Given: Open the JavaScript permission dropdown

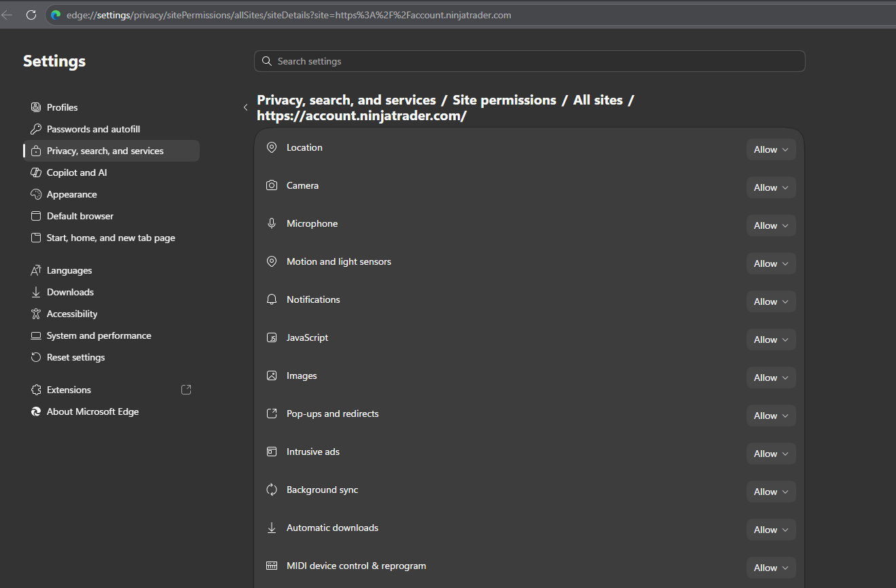Looking at the screenshot, I should tap(771, 340).
